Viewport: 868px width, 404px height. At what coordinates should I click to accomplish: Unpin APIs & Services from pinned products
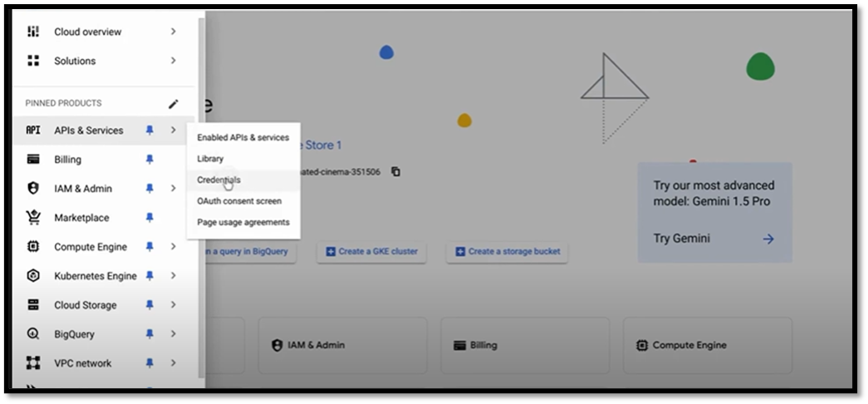tap(149, 131)
